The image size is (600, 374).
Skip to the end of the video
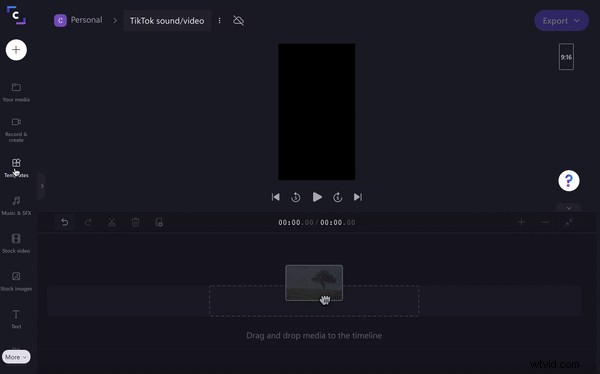pyautogui.click(x=358, y=197)
